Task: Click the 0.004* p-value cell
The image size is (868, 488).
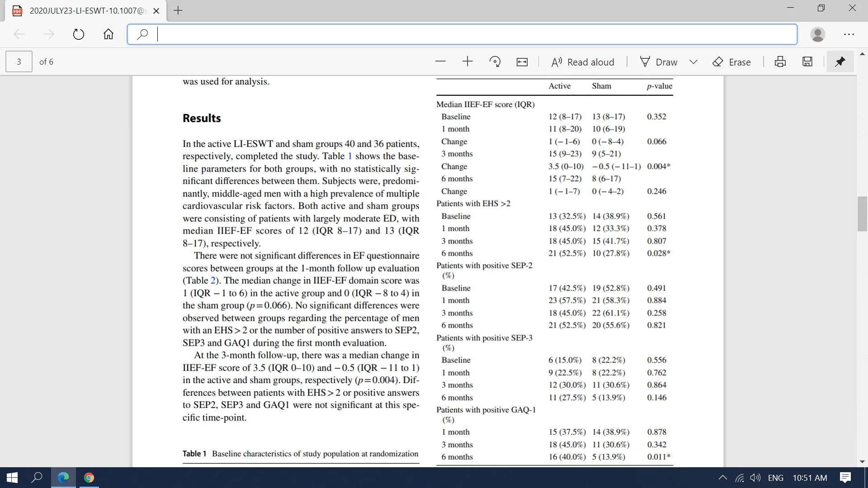Action: click(659, 166)
